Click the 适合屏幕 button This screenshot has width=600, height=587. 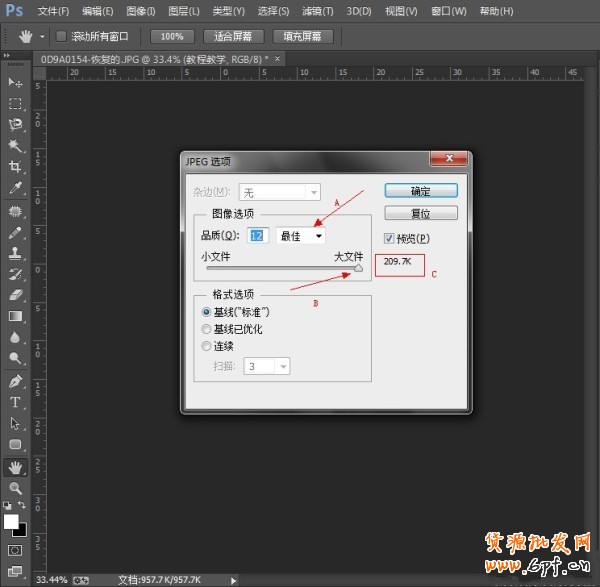(235, 36)
